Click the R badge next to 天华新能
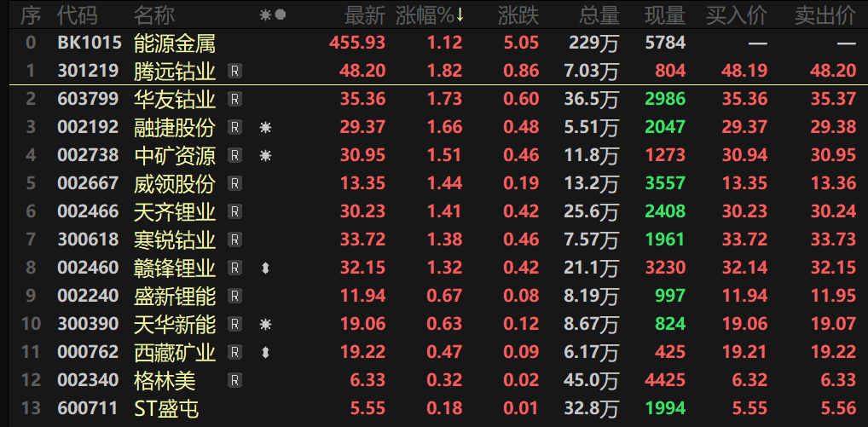Image resolution: width=868 pixels, height=427 pixels. click(x=234, y=324)
